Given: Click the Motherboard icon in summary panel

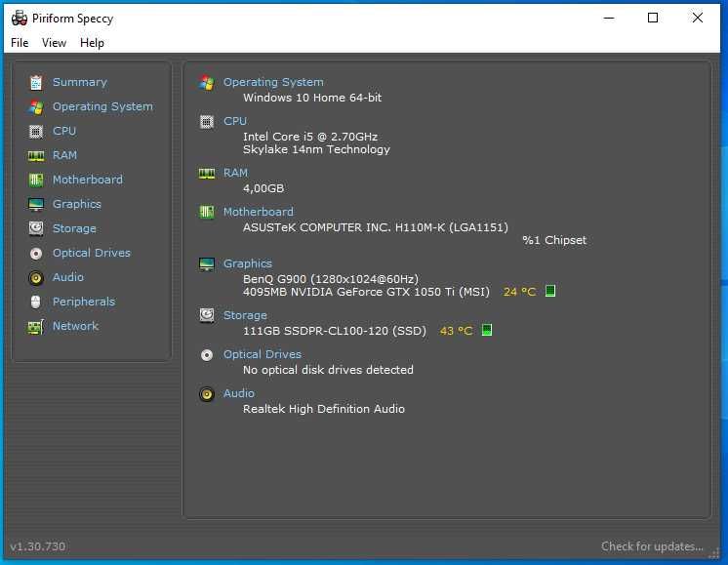Looking at the screenshot, I should tap(207, 212).
